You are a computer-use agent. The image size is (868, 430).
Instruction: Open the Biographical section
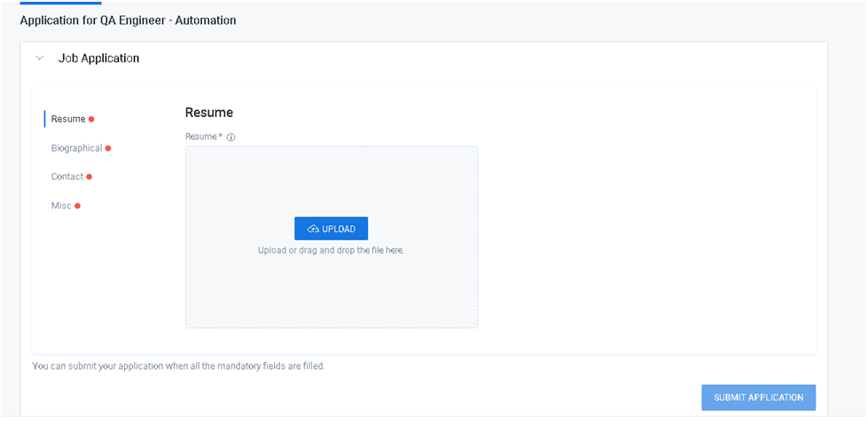(x=76, y=148)
